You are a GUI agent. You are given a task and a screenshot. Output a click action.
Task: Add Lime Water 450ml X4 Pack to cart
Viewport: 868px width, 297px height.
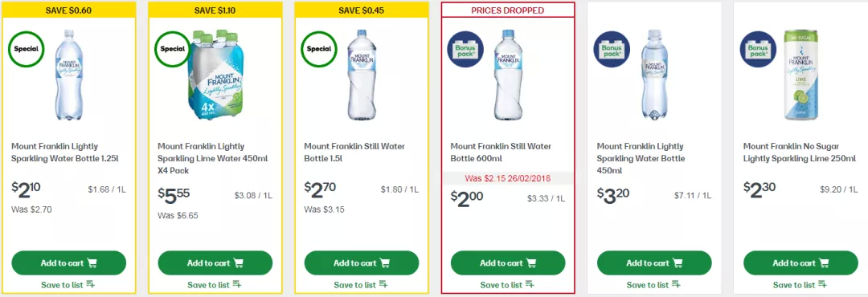[215, 262]
